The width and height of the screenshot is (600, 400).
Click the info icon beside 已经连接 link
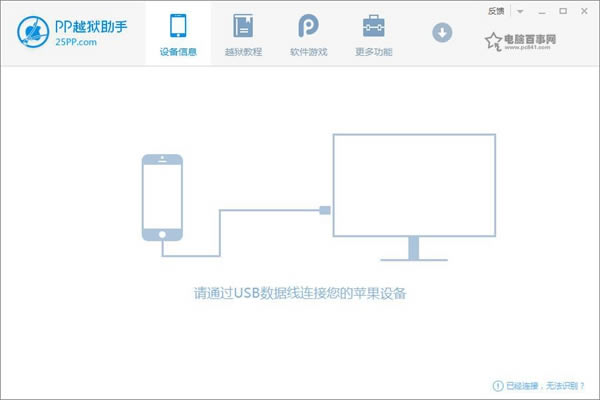click(497, 386)
